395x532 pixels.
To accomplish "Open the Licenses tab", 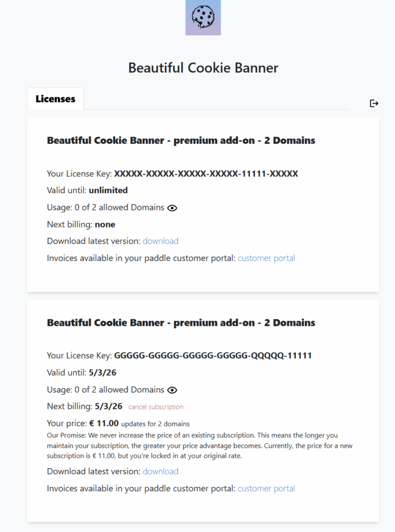I will click(x=55, y=99).
